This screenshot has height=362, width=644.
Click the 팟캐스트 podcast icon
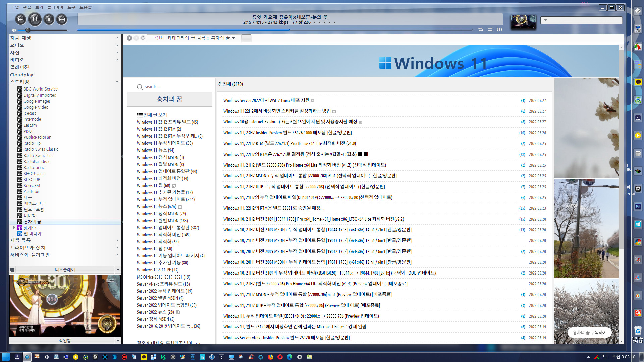coord(20,228)
